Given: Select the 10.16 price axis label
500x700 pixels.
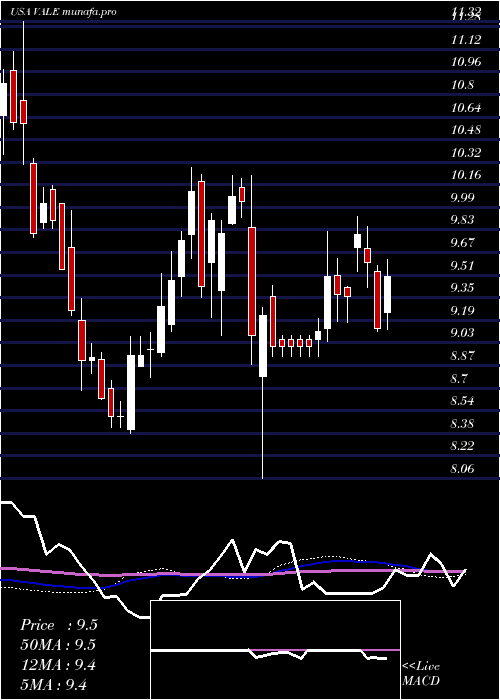Looking at the screenshot, I should 466,175.
